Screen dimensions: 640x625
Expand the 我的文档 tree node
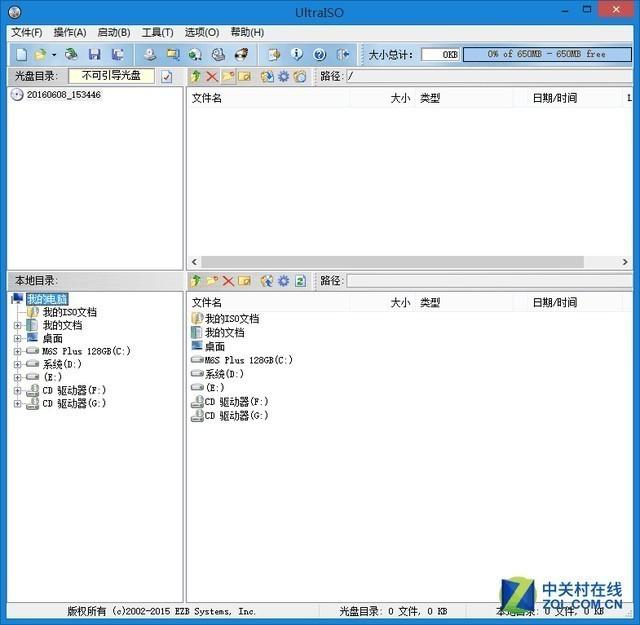[x=17, y=326]
